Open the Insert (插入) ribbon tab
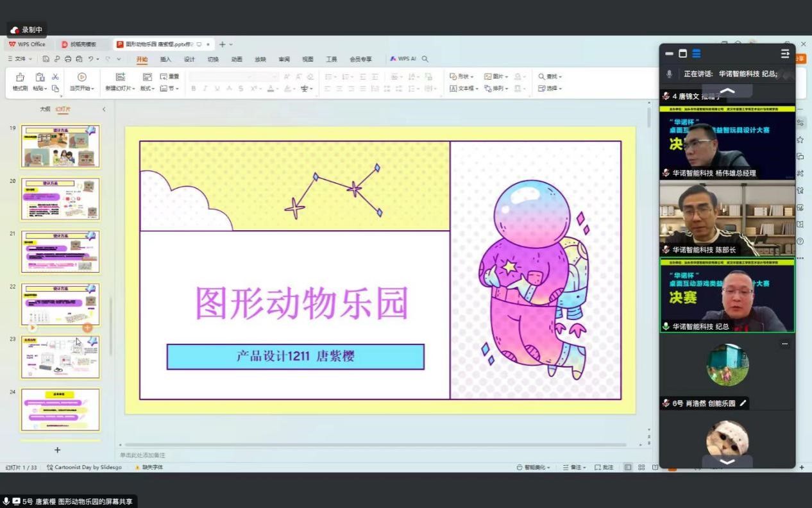The height and width of the screenshot is (508, 812). pos(165,59)
